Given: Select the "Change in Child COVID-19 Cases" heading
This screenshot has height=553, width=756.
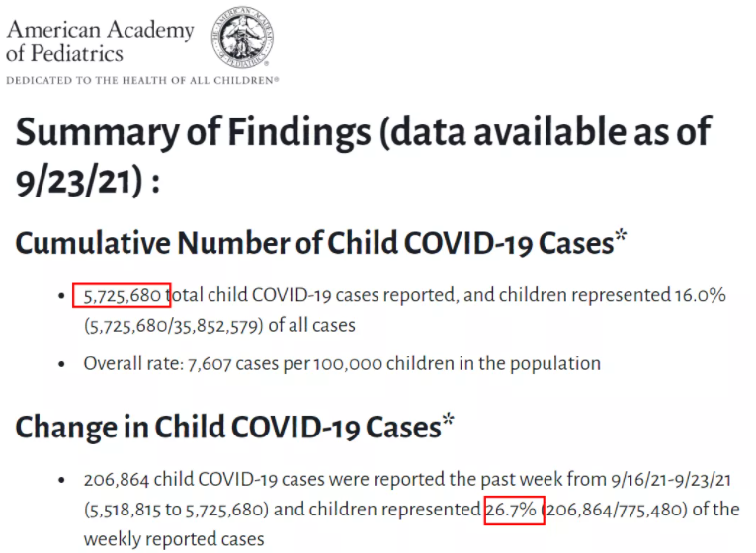Looking at the screenshot, I should pyautogui.click(x=227, y=427).
